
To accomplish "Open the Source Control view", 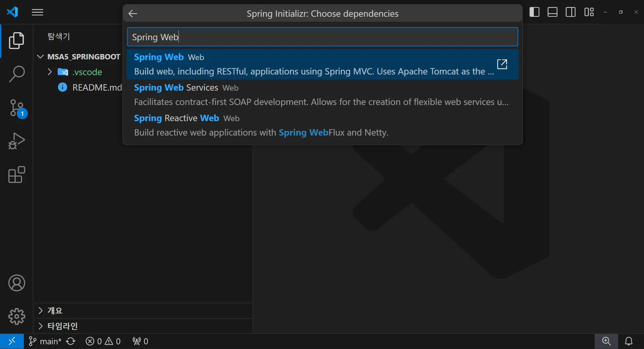I will click(x=16, y=108).
